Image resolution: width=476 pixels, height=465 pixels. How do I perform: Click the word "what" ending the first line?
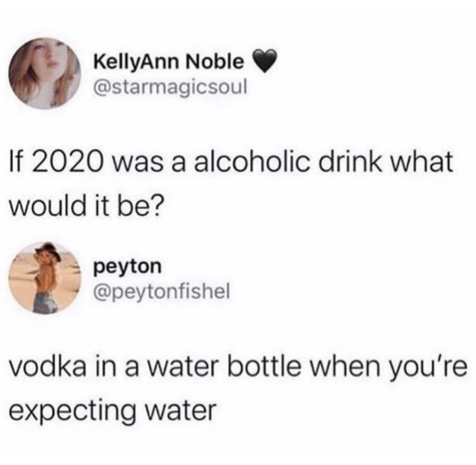(425, 160)
